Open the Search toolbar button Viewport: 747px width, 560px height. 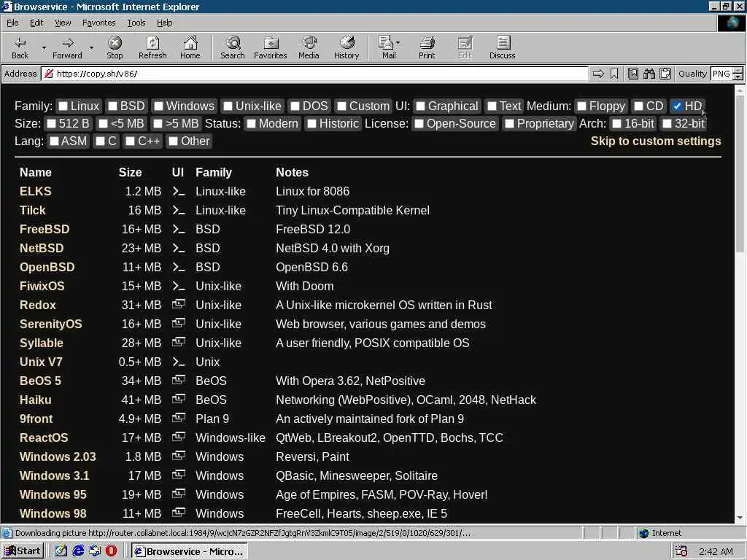pos(233,47)
